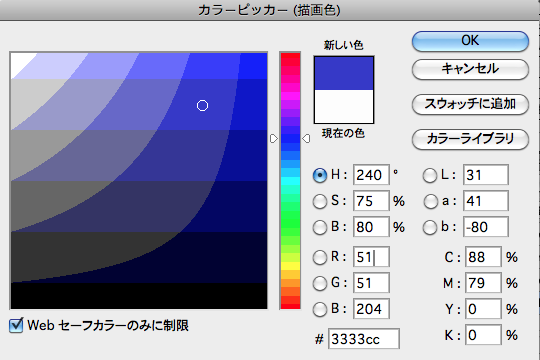The image size is (540, 360).
Task: Select the L lightness radio button
Action: tap(430, 175)
